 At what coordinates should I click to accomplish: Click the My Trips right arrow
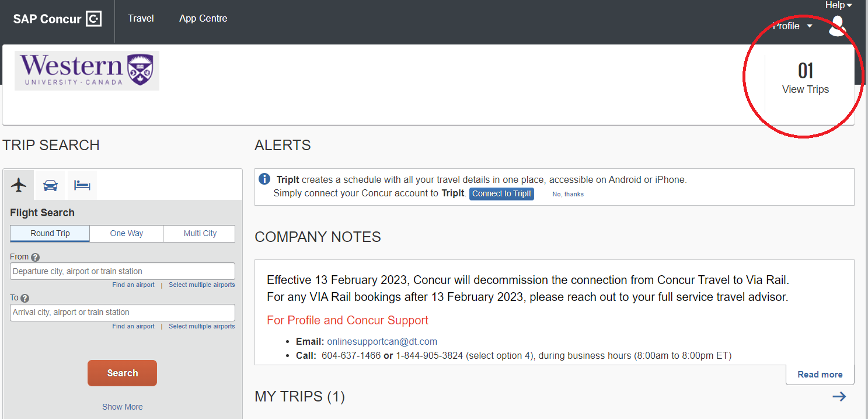pos(839,397)
